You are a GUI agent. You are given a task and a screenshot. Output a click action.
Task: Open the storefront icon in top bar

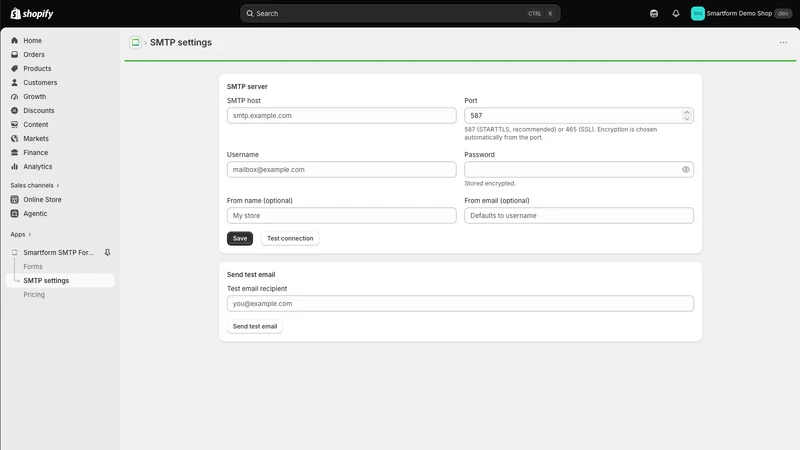(654, 14)
